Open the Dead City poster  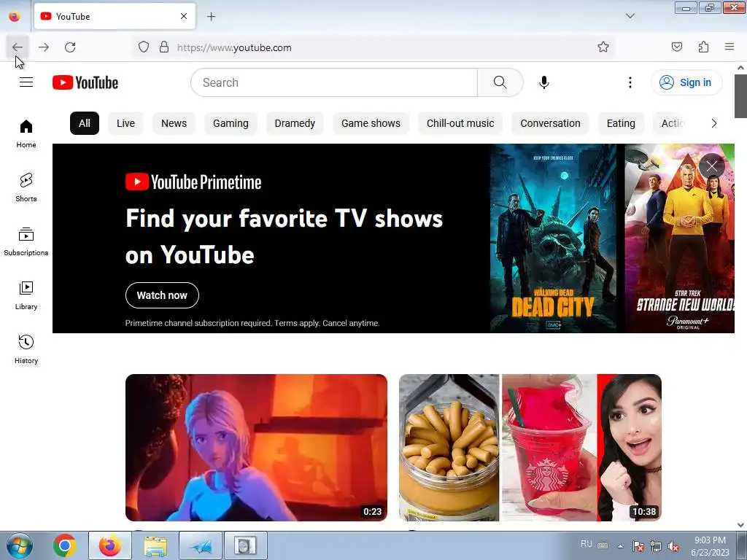click(x=553, y=238)
